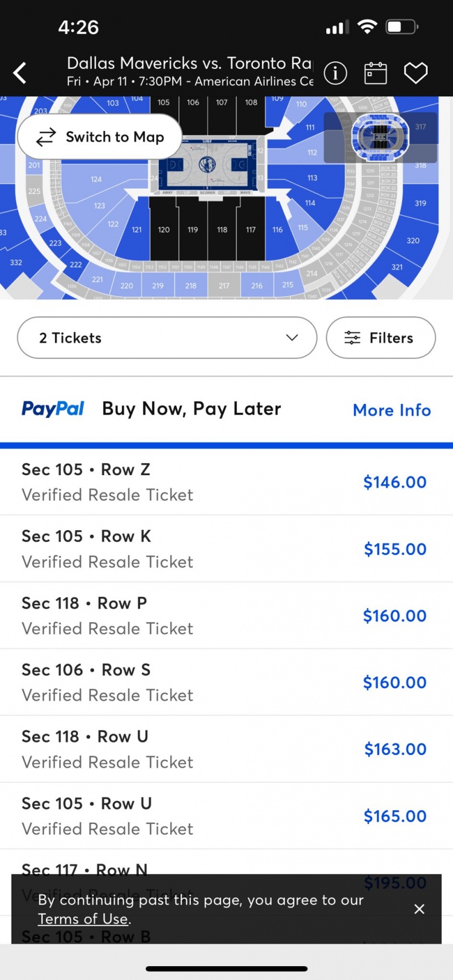Tap the PayPal logo

click(53, 409)
